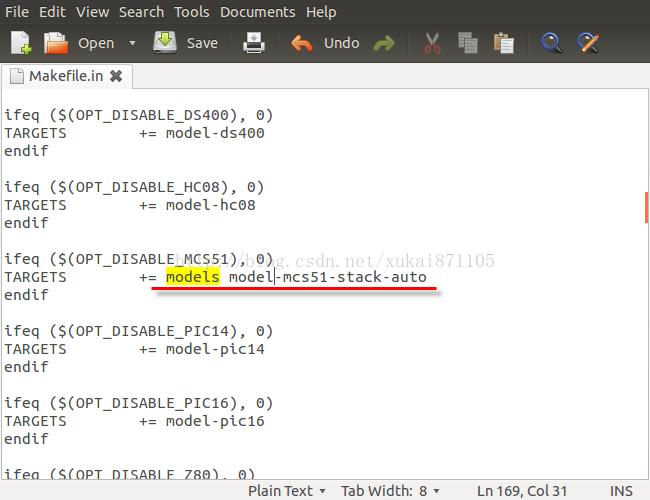Click the file icon on the Makefile.in tab
The width and height of the screenshot is (650, 500).
[x=17, y=76]
